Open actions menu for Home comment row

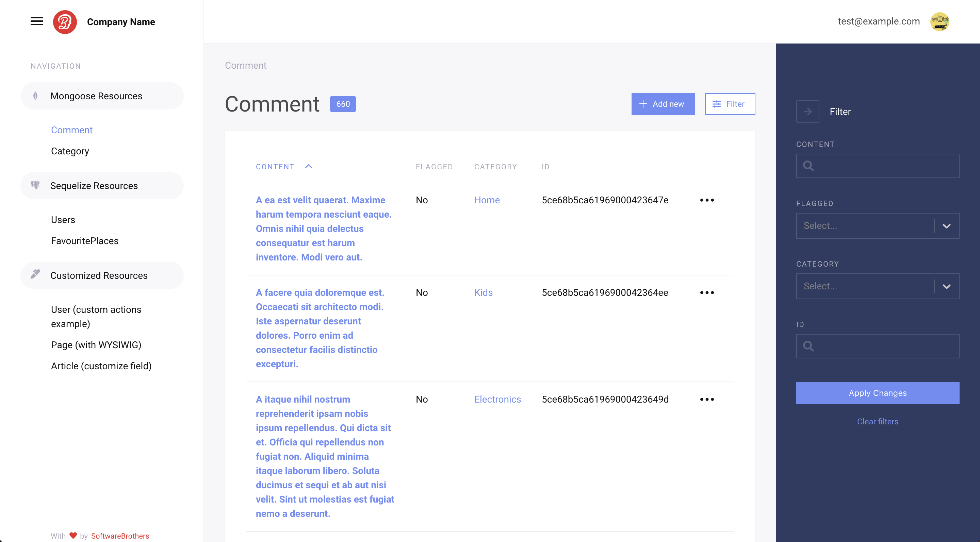pos(707,200)
